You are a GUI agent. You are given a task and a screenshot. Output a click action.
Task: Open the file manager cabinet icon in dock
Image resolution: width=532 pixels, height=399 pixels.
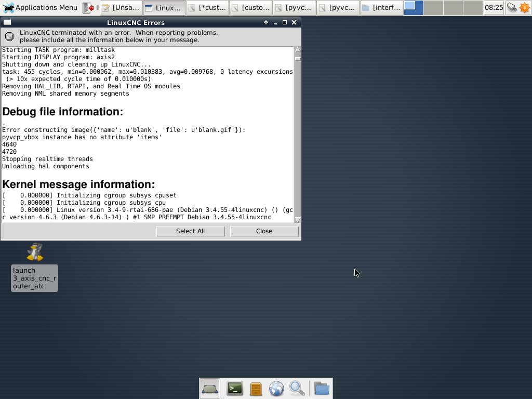coord(256,389)
